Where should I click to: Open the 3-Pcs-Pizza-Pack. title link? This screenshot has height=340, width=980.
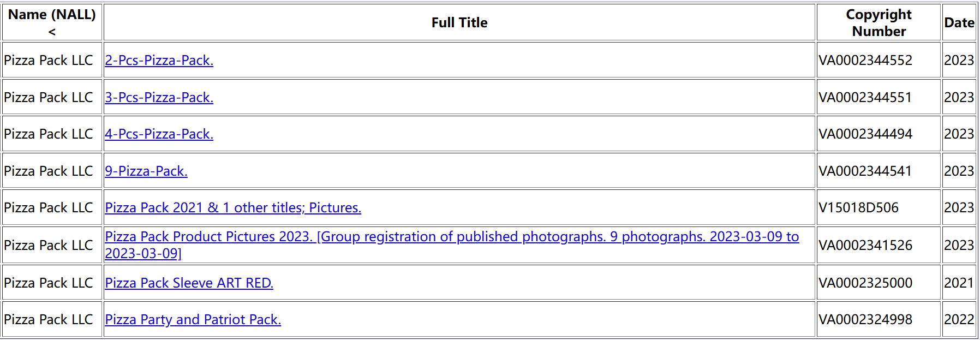[159, 97]
